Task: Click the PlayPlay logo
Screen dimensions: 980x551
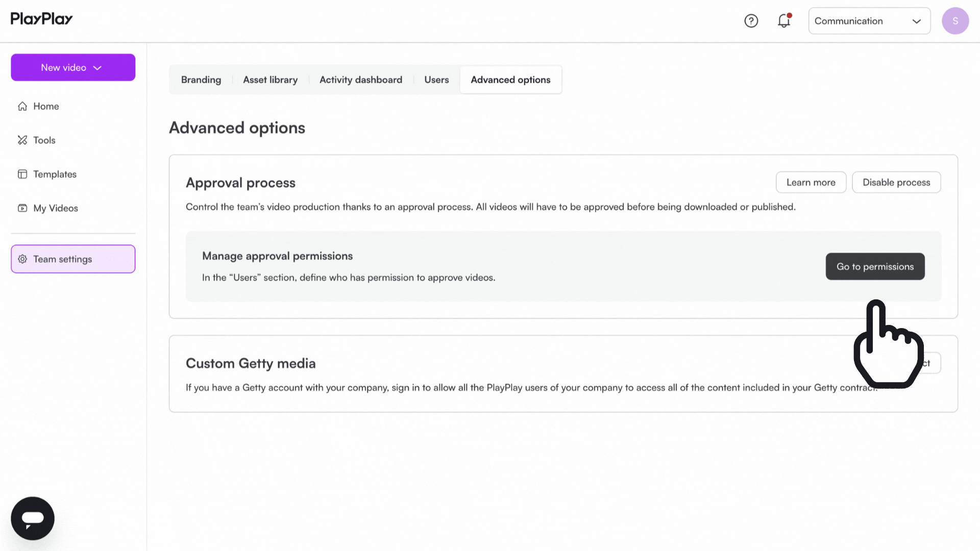Action: tap(41, 19)
